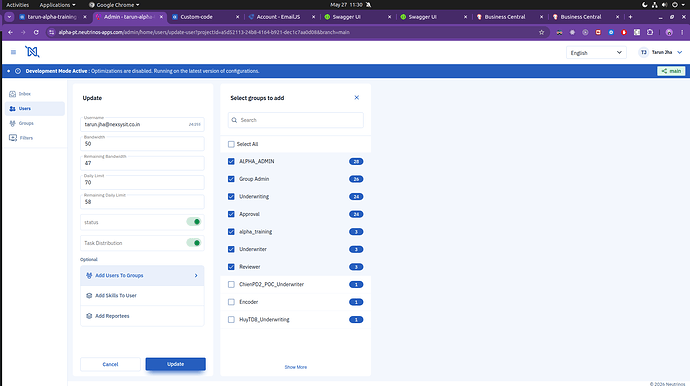This screenshot has height=386, width=690.
Task: Open Inbox in the sidebar
Action: pos(35,94)
